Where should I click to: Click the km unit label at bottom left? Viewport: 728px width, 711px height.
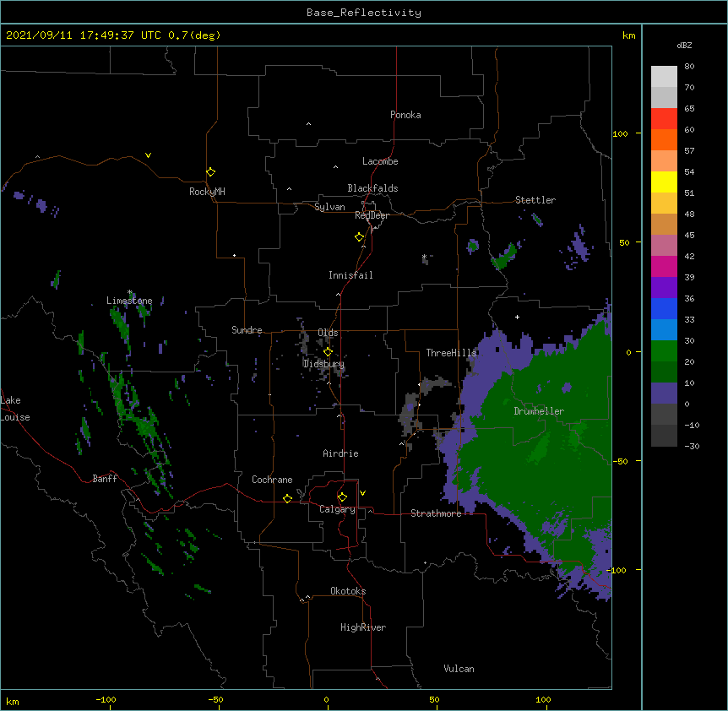13,701
